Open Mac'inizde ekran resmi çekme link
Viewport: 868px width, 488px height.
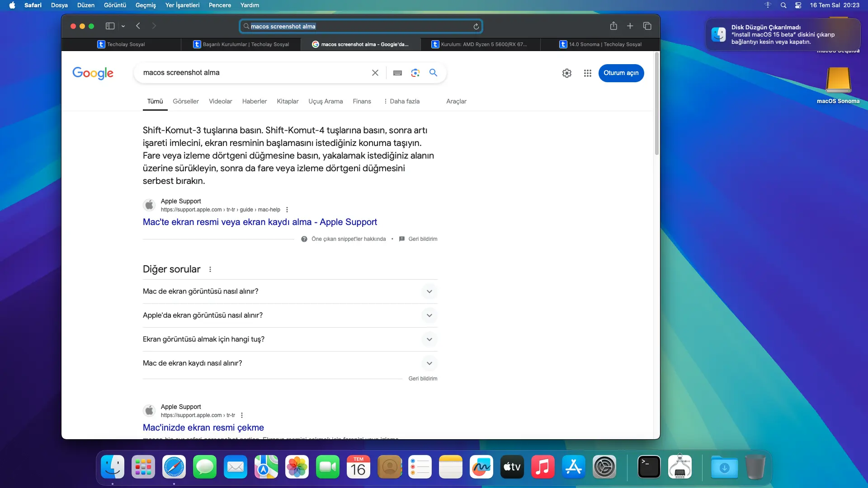(x=203, y=427)
